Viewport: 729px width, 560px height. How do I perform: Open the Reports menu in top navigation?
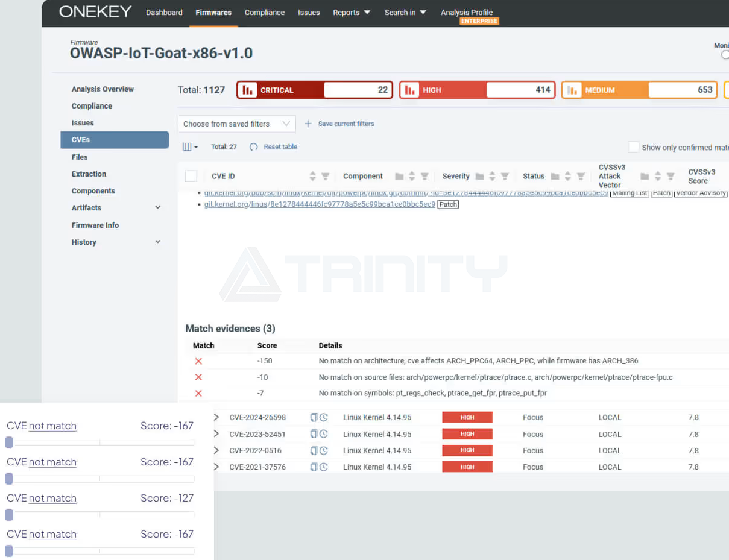click(x=352, y=13)
